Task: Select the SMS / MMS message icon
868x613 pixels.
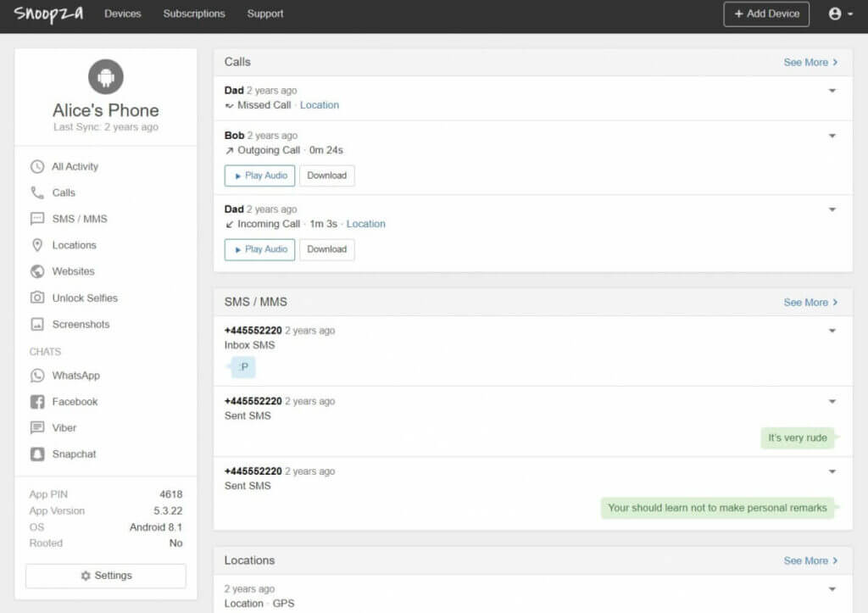Action: [37, 219]
